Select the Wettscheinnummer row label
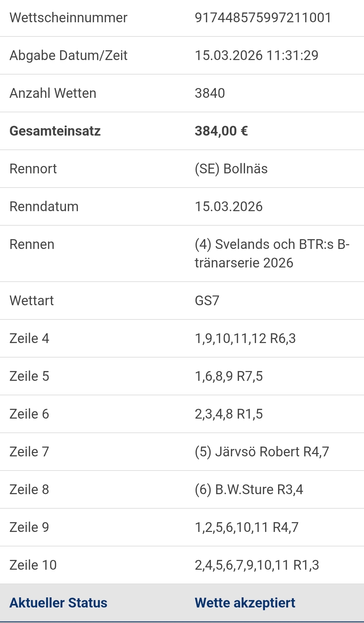This screenshot has width=364, height=623. click(x=68, y=18)
